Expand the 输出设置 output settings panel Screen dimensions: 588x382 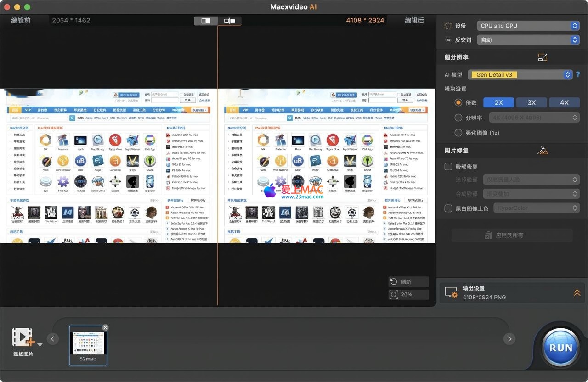577,293
